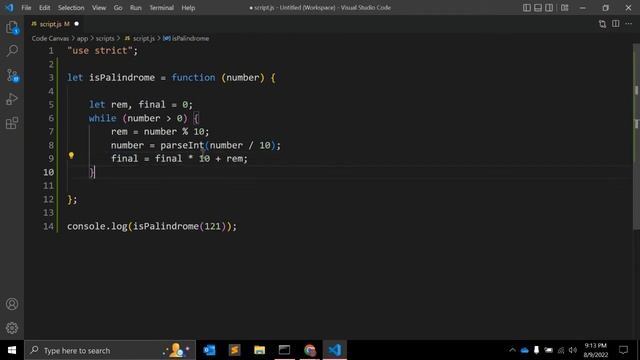Viewport: 640px width, 360px height.
Task: Open the Help menu
Action: coord(188,8)
